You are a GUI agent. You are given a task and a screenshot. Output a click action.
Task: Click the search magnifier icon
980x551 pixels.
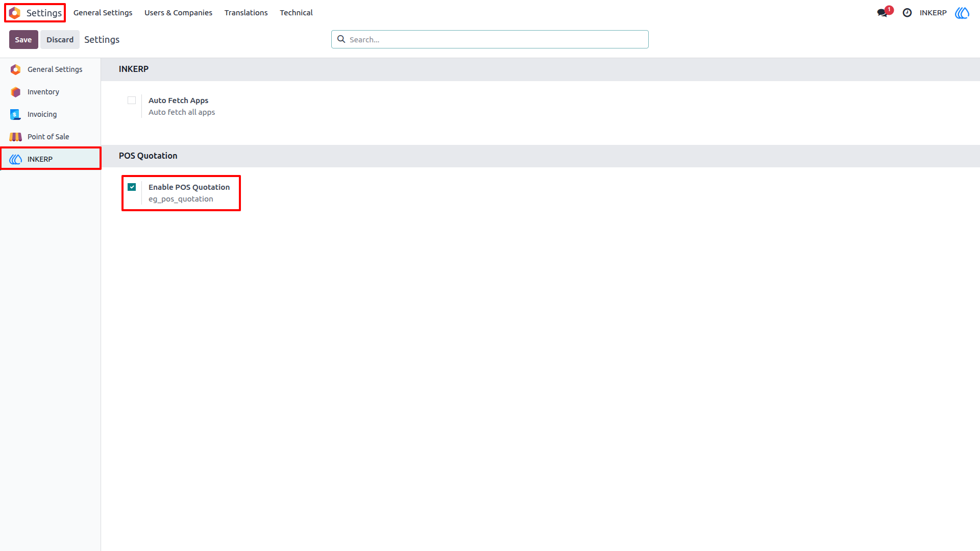click(x=341, y=39)
